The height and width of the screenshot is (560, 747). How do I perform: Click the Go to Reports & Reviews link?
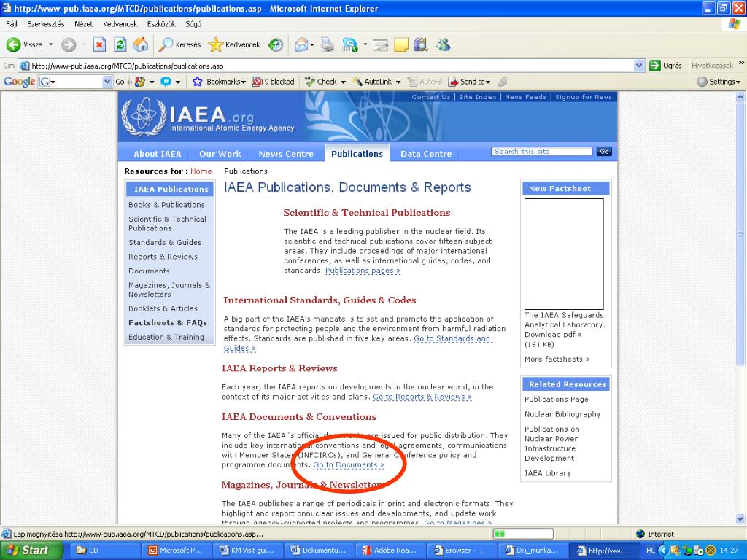click(x=422, y=397)
